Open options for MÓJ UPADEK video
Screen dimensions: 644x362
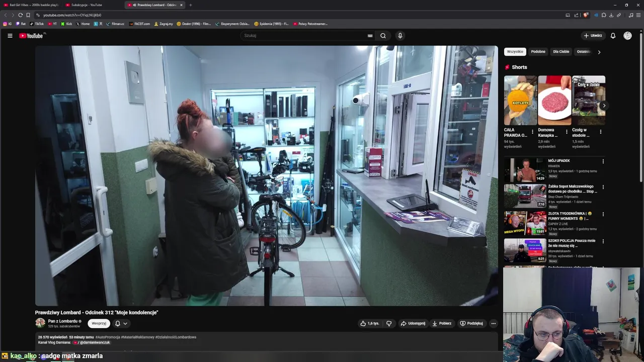pyautogui.click(x=603, y=161)
